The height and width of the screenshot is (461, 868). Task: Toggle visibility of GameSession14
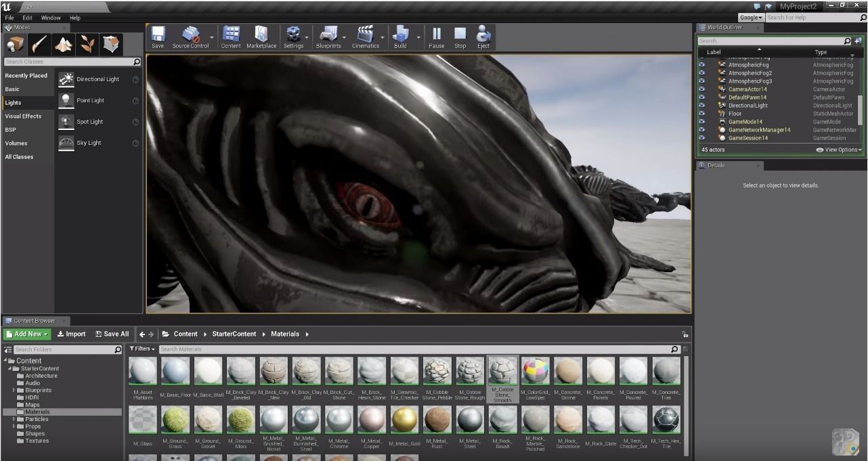tap(701, 138)
